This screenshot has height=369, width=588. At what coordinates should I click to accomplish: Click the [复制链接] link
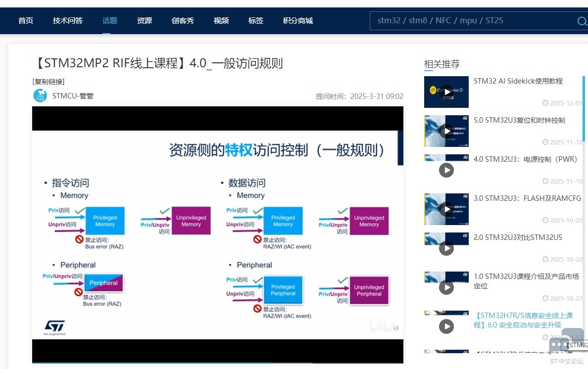(49, 82)
